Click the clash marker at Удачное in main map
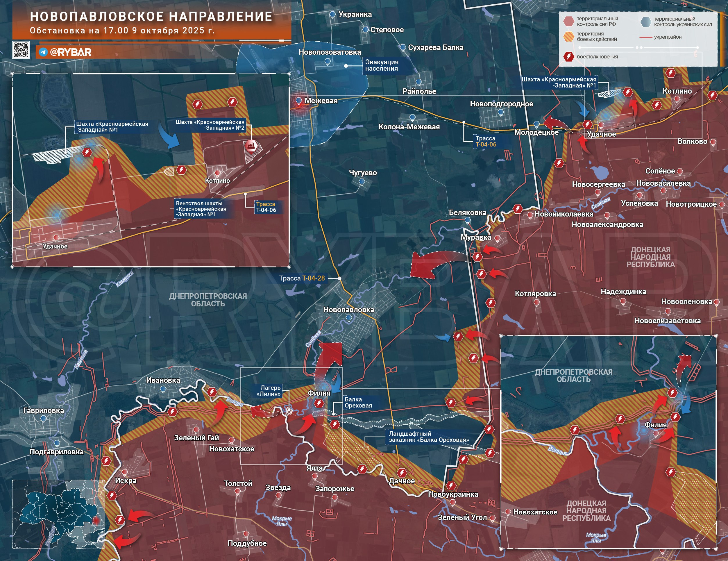Viewport: 728px width, 561px height. 587,125
